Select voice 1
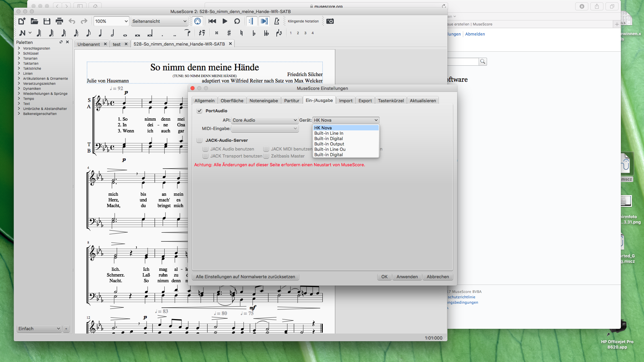644x362 pixels. point(291,33)
